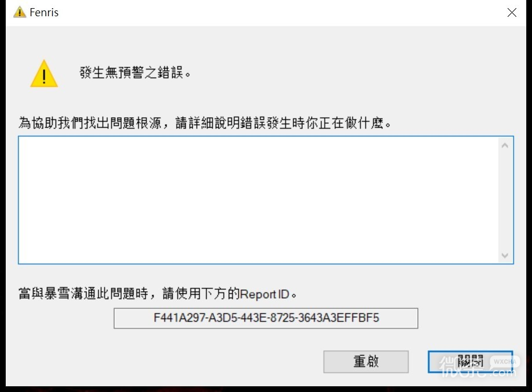Click the F441A297 portion of the report code
The width and height of the screenshot is (532, 392).
point(179,318)
